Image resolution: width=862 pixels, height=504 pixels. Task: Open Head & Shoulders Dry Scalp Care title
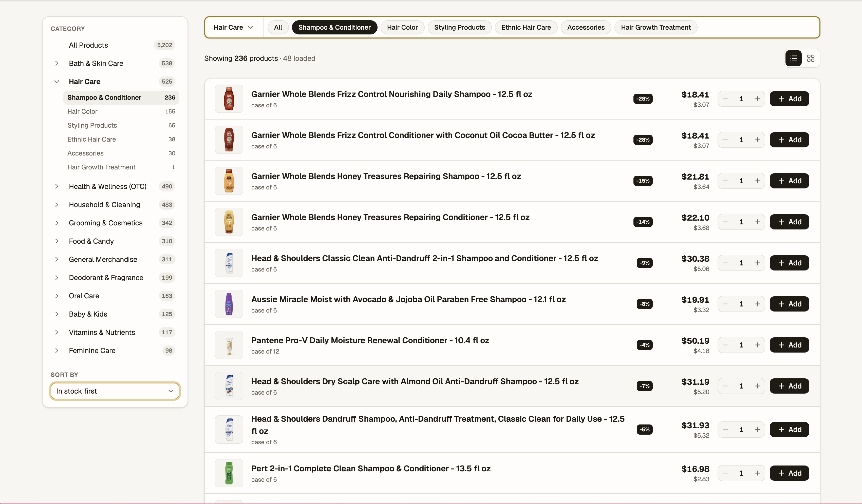coord(415,381)
